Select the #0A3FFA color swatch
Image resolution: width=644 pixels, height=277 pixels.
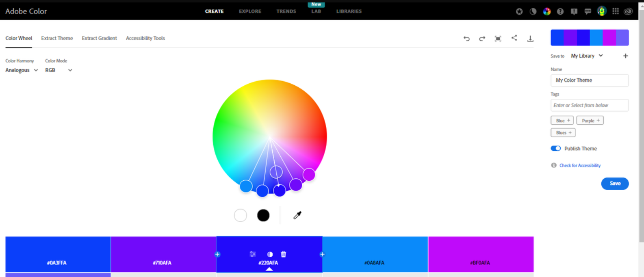tap(58, 254)
